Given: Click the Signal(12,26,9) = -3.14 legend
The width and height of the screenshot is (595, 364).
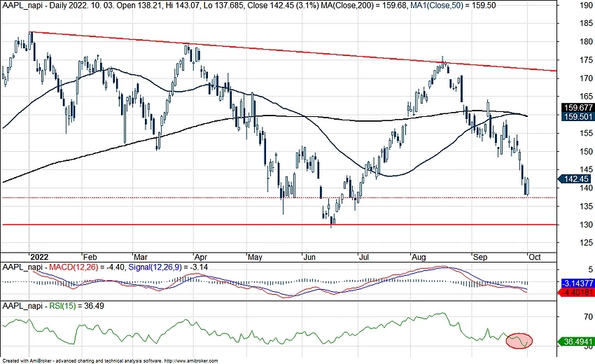Looking at the screenshot, I should [168, 267].
